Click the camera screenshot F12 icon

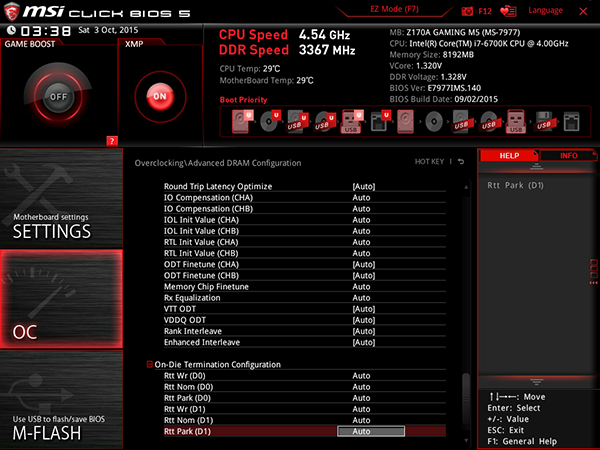click(x=467, y=11)
